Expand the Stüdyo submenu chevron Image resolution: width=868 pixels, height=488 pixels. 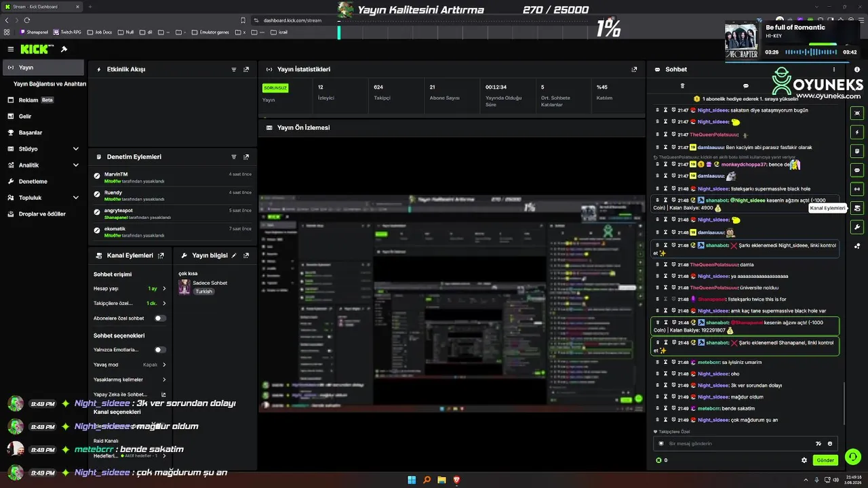(x=75, y=149)
